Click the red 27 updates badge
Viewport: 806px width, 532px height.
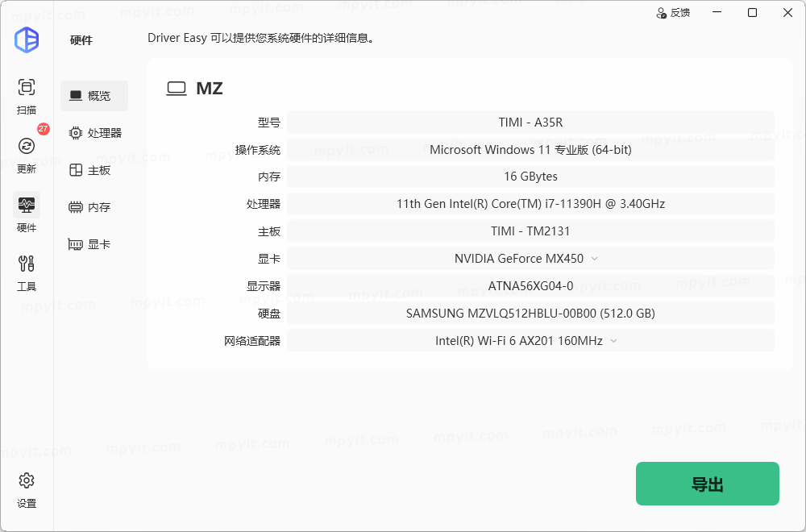point(44,129)
